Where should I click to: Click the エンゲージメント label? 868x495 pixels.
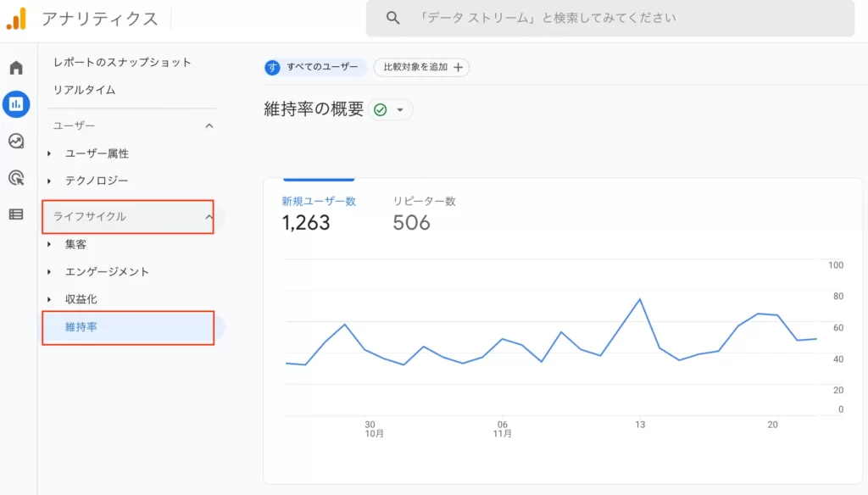pos(107,272)
